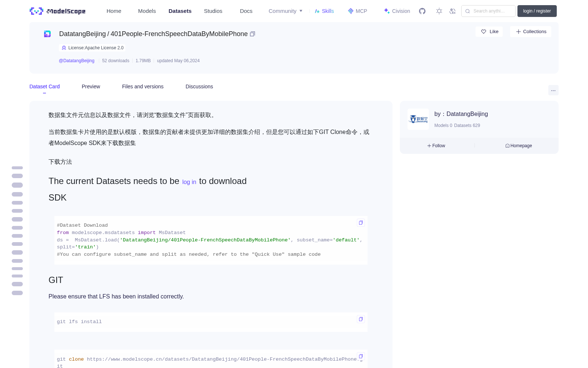588x368 pixels.
Task: Open the Skills page
Action: click(x=324, y=11)
